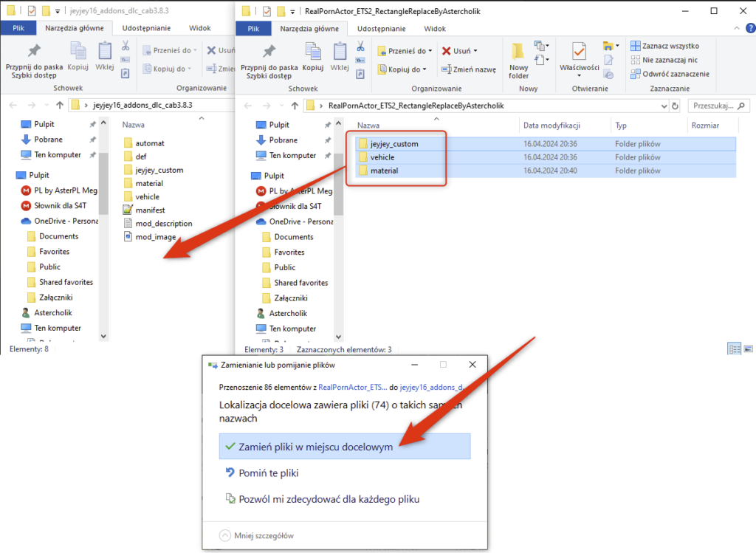
Task: Click the scissors cut icon in the right window
Action: point(360,47)
